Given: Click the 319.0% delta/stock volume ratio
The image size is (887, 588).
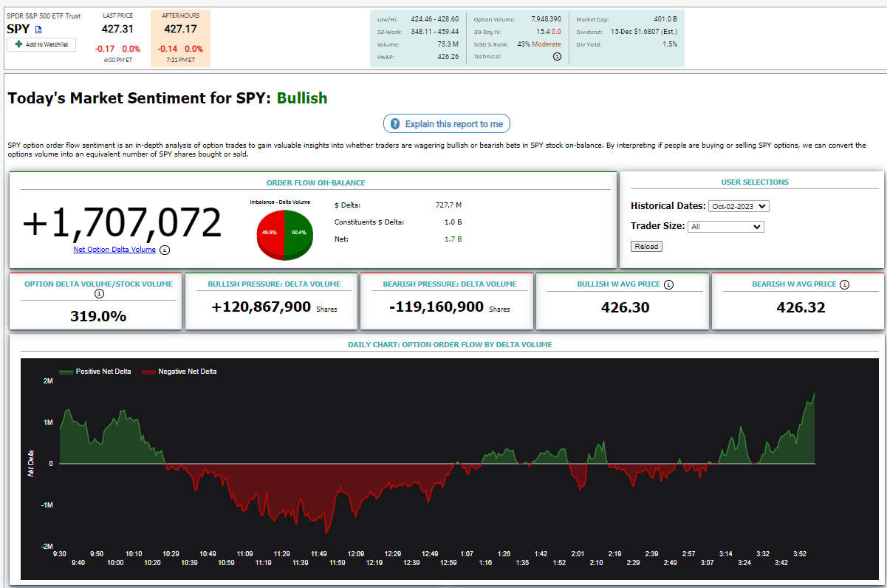Looking at the screenshot, I should (x=98, y=316).
